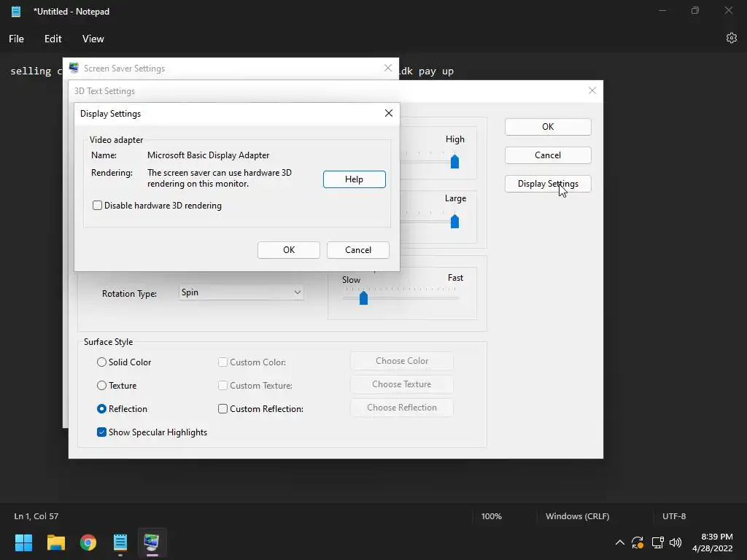The image size is (747, 560).
Task: Open the Windows Start menu
Action: click(23, 542)
